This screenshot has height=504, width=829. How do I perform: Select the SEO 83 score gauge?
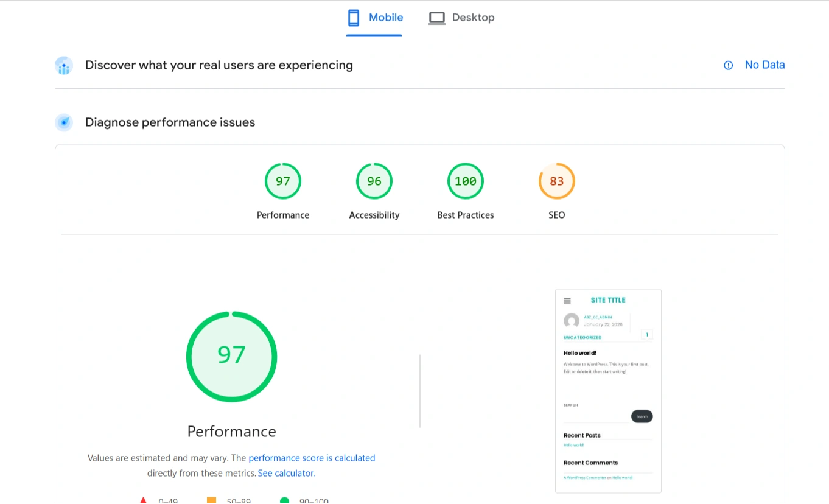pos(557,181)
